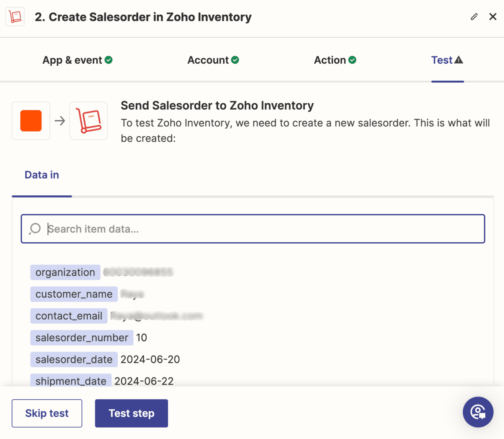Click the search magnifier icon
The height and width of the screenshot is (439, 504).
click(35, 229)
